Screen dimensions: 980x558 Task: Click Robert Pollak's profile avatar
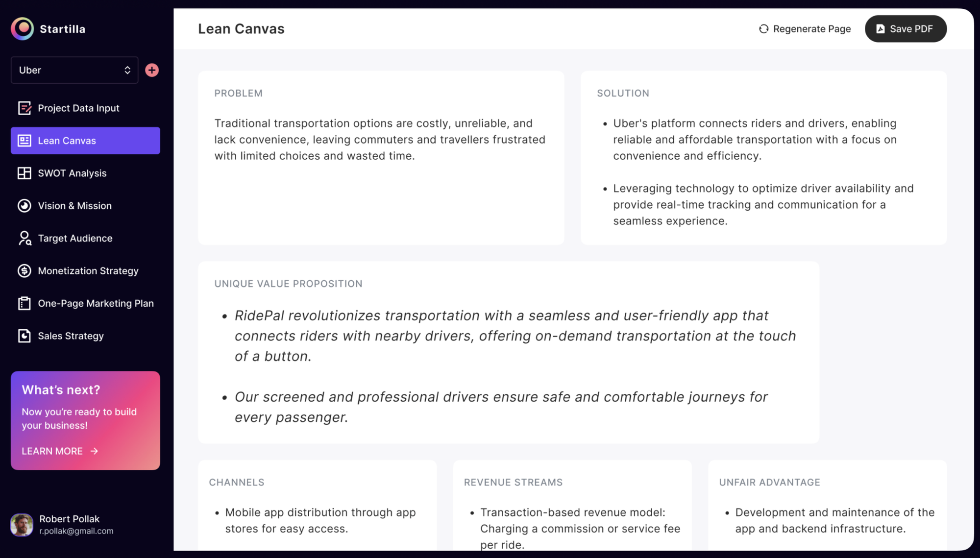click(x=22, y=525)
